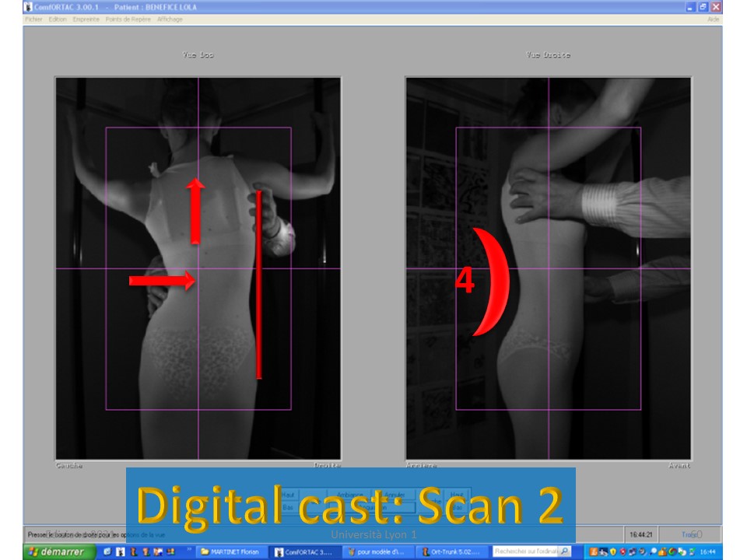Switch to MARTINET Florian folder in taskbar
Viewport: 747px width, 560px height.
click(x=230, y=552)
